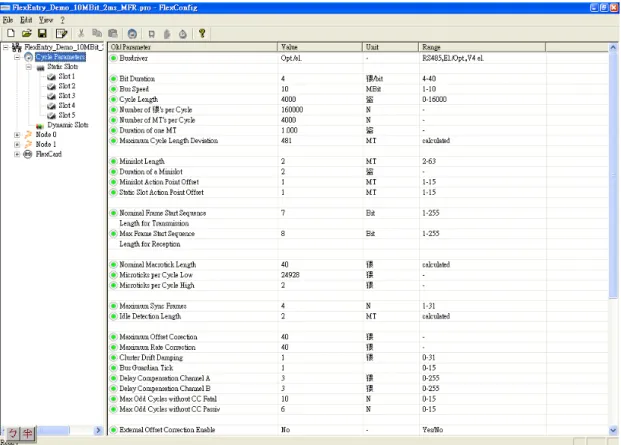
Task: Collapse the Static Slots tree node
Action: pyautogui.click(x=29, y=67)
